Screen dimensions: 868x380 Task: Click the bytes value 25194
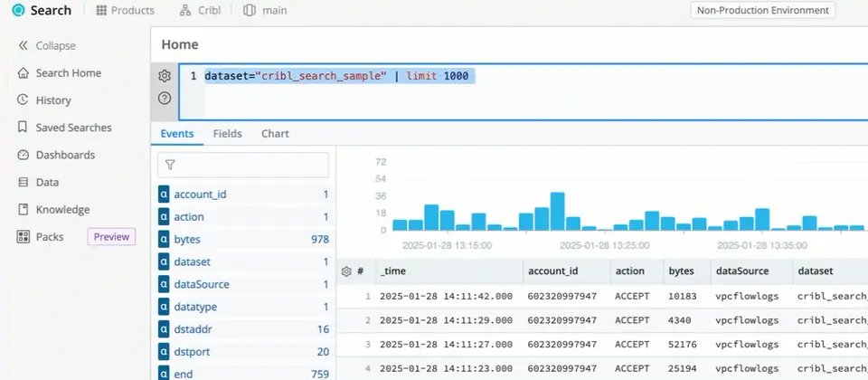click(x=684, y=368)
